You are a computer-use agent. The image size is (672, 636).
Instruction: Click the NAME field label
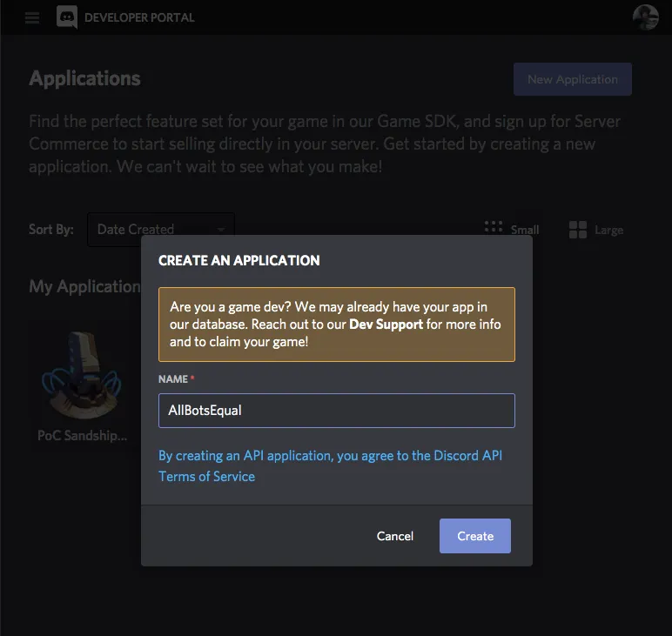(173, 379)
